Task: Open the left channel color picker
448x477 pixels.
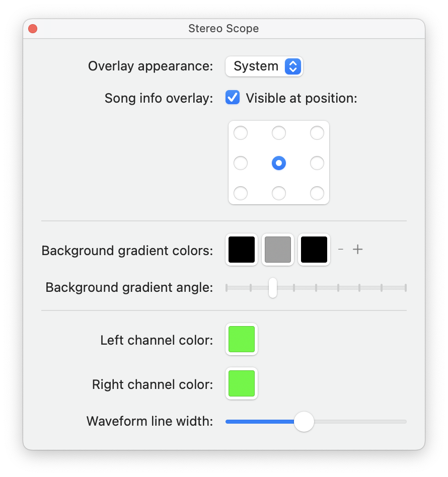Action: 241,339
